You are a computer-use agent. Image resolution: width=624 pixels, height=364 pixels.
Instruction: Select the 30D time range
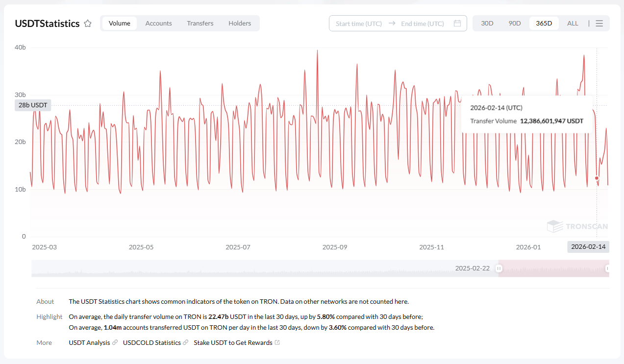coord(487,24)
